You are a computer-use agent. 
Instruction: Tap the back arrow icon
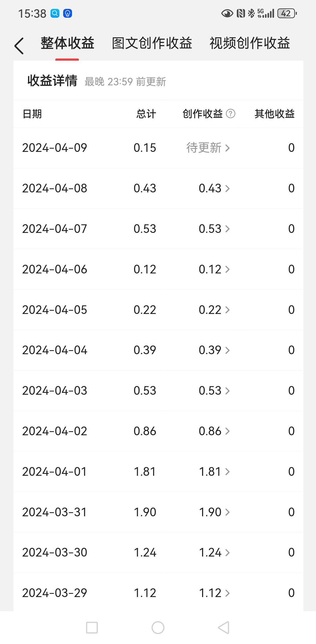coord(19,46)
